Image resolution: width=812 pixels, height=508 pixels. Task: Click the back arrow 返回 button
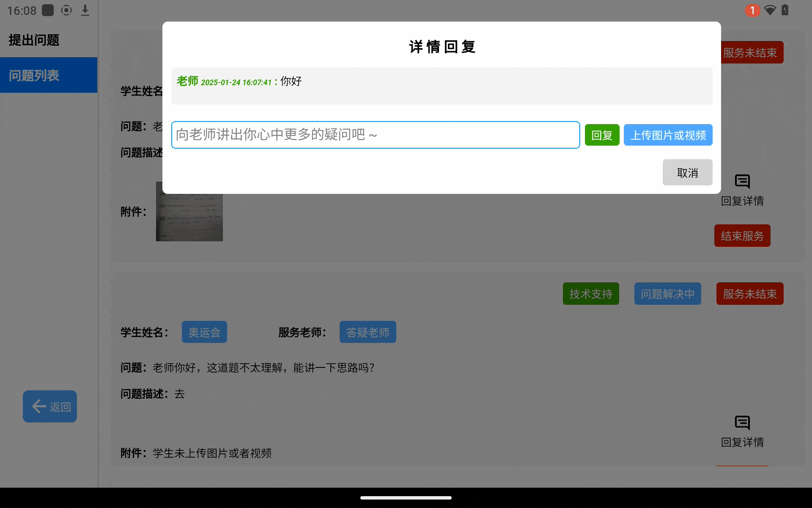tap(50, 406)
